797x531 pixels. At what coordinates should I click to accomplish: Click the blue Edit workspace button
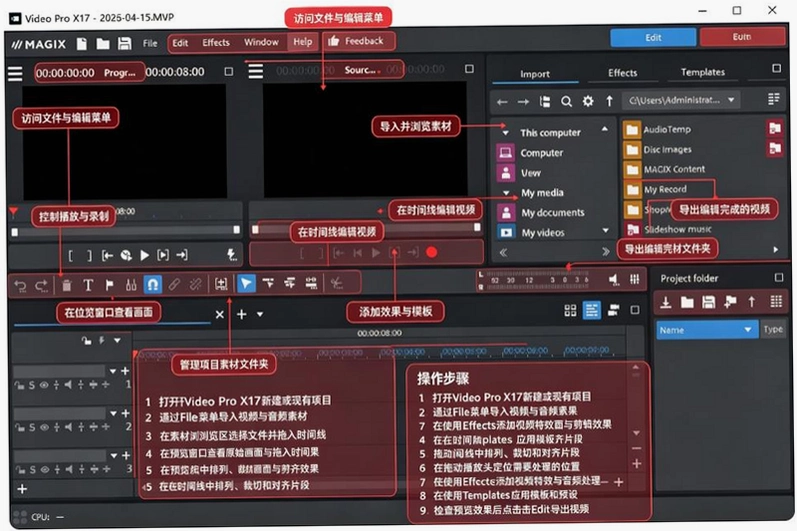coord(653,38)
